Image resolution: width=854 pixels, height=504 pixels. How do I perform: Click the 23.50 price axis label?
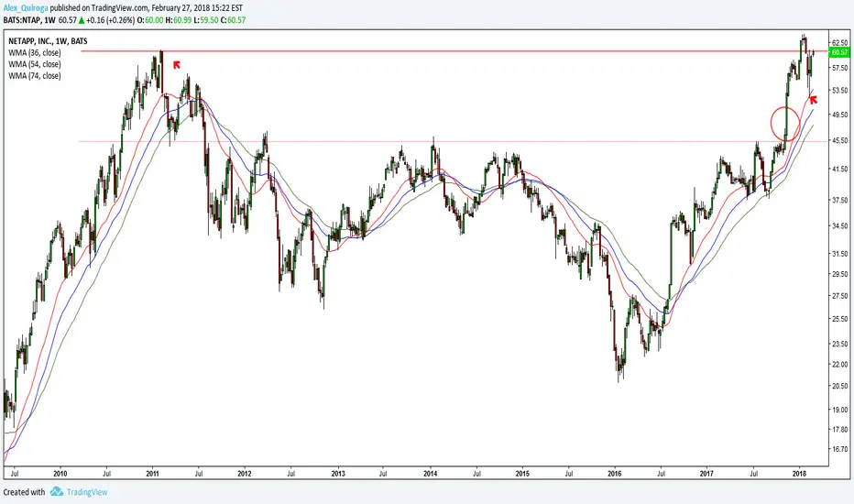(839, 344)
